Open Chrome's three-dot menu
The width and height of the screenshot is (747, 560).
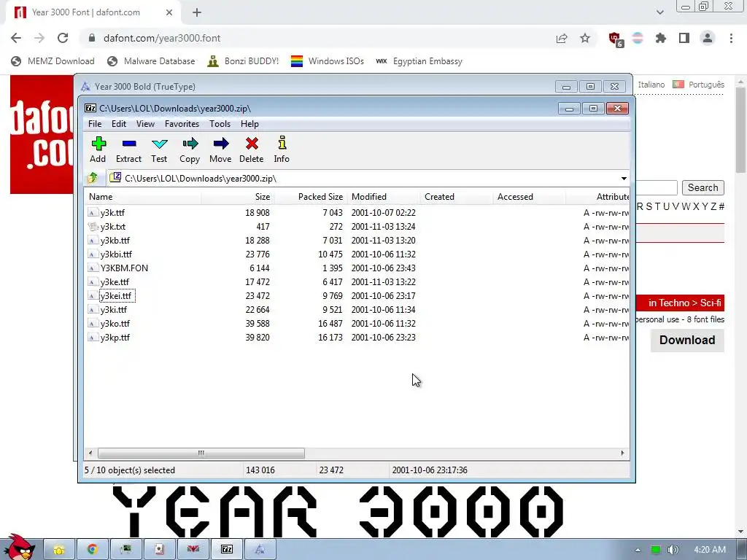pos(731,38)
